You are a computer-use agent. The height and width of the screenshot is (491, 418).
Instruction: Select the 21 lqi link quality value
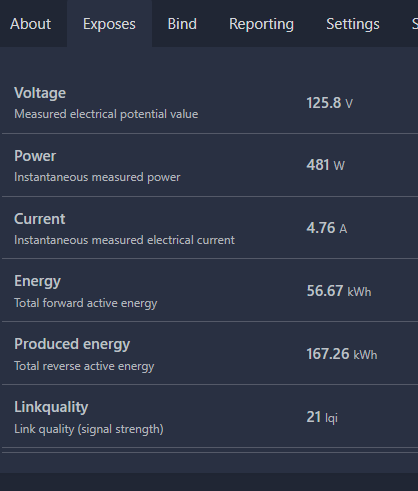(x=322, y=417)
